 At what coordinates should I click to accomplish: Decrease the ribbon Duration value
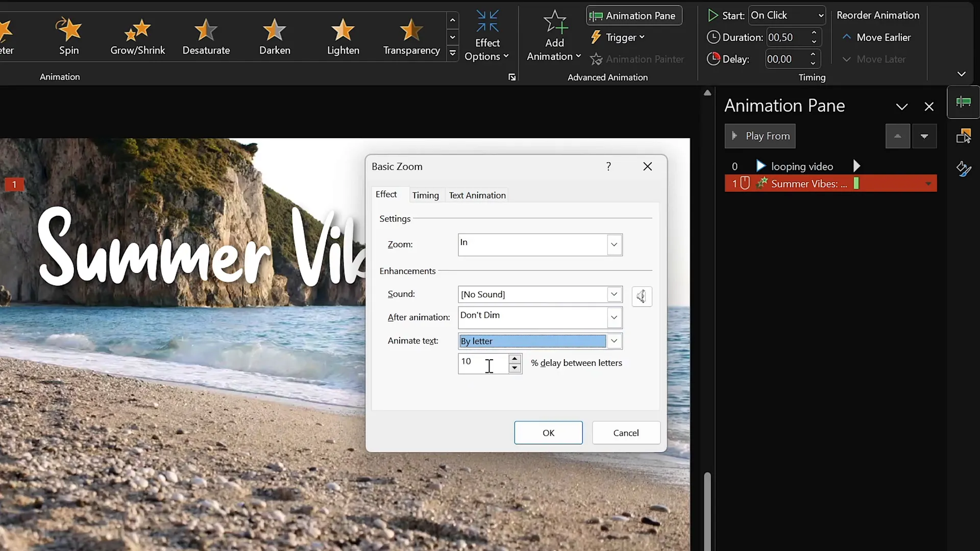(x=814, y=41)
